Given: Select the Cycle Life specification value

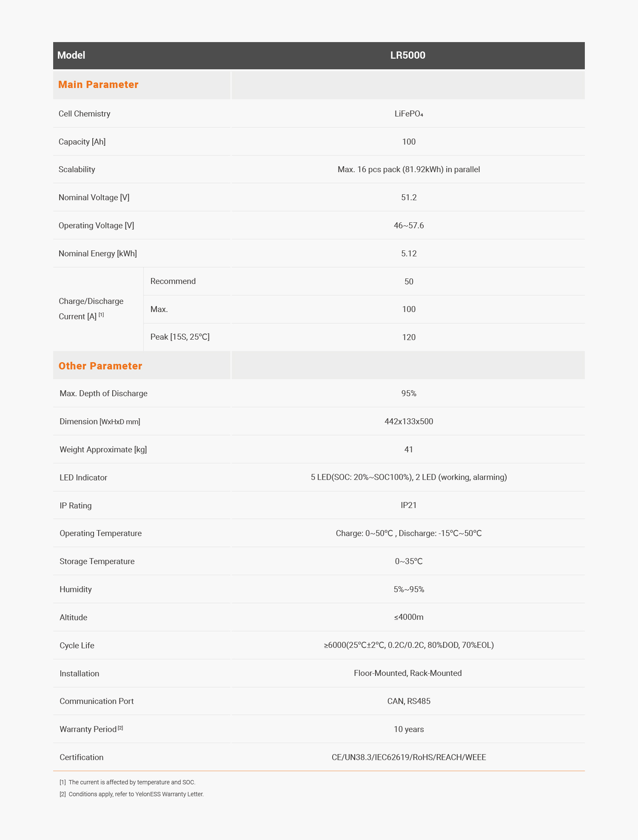Looking at the screenshot, I should tap(409, 645).
